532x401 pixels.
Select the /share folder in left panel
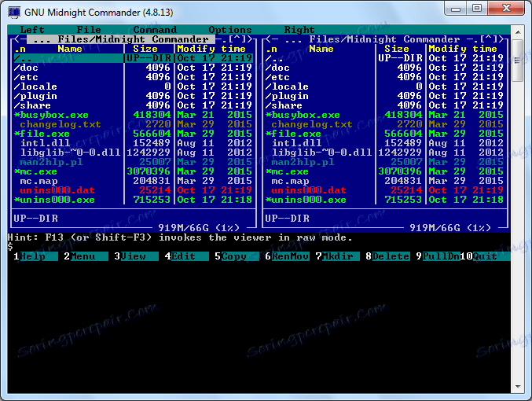pyautogui.click(x=134, y=105)
